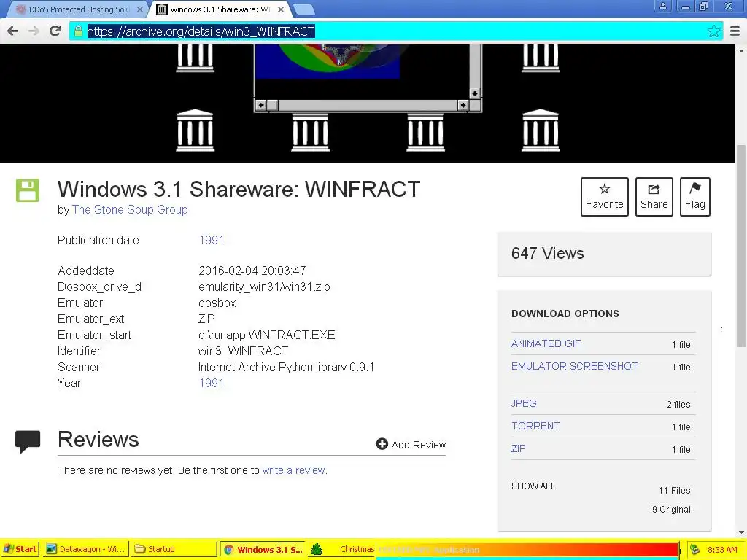Image resolution: width=747 pixels, height=560 pixels.
Task: Click the 9 Original text
Action: [671, 509]
